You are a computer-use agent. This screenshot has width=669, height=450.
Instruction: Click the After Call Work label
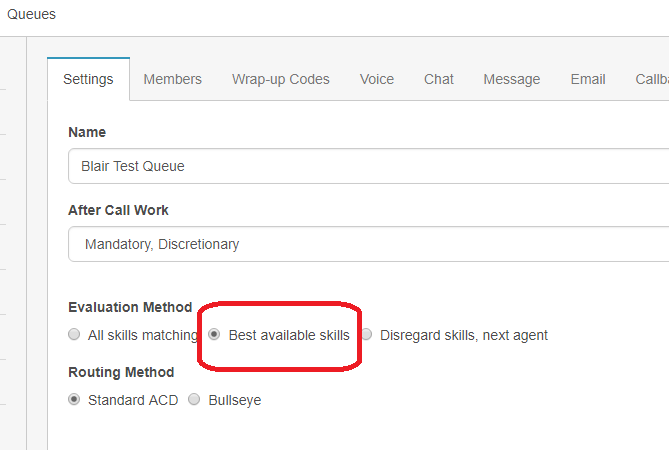pyautogui.click(x=118, y=210)
